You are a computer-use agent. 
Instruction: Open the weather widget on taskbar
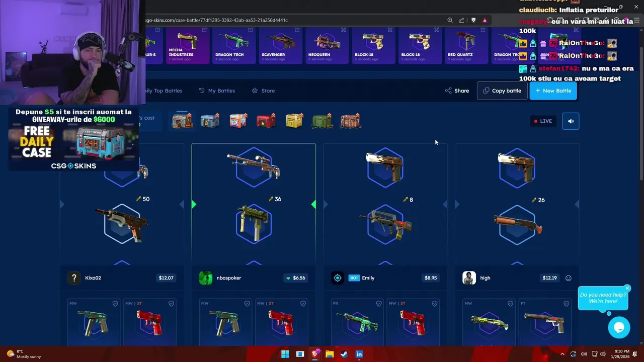click(x=23, y=354)
